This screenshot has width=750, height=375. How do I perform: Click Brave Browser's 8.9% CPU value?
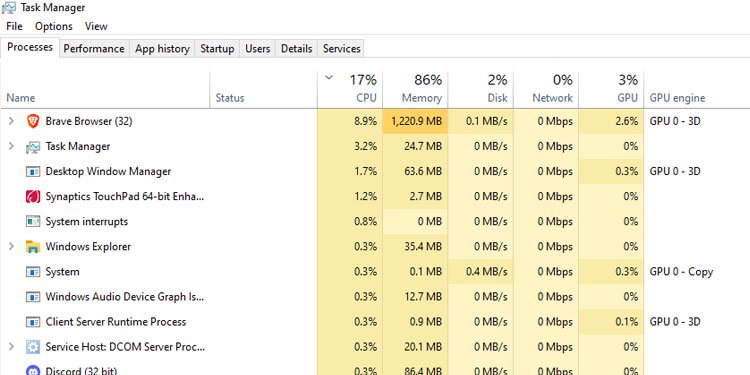[x=350, y=121]
